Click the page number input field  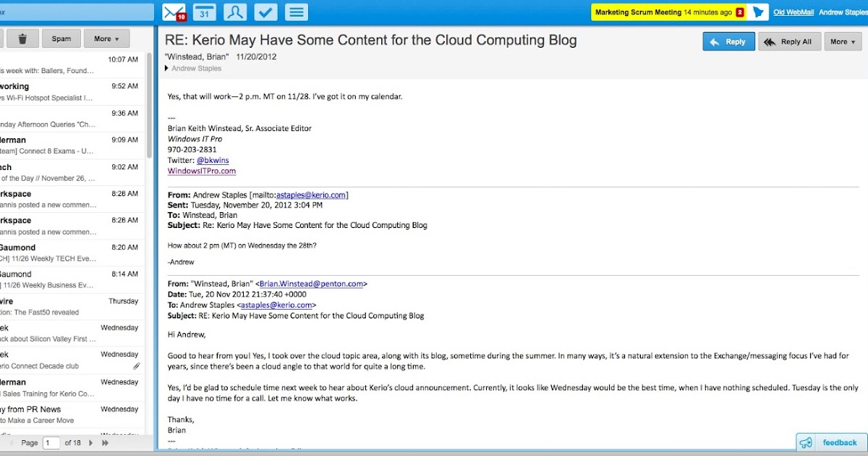(x=51, y=442)
